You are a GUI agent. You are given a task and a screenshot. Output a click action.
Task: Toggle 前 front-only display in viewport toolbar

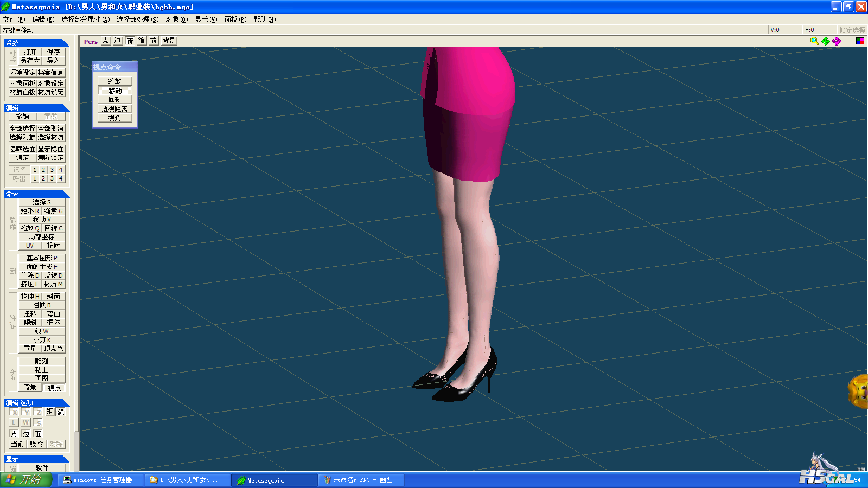click(153, 41)
